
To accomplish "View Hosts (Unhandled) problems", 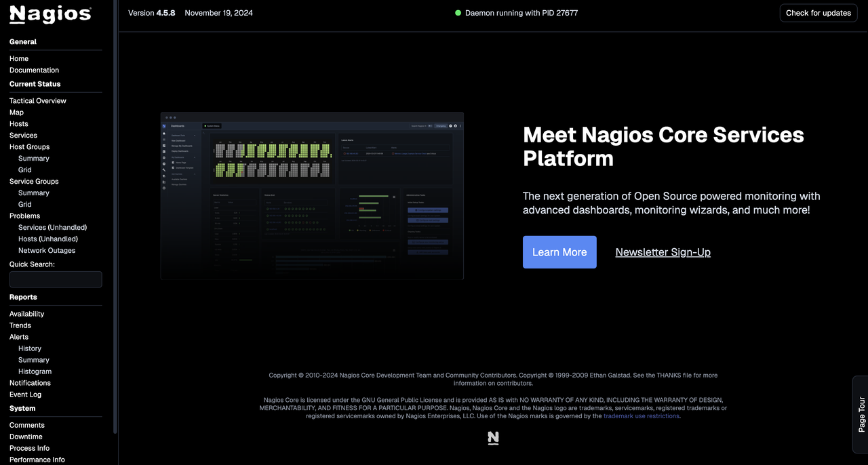I will point(48,239).
